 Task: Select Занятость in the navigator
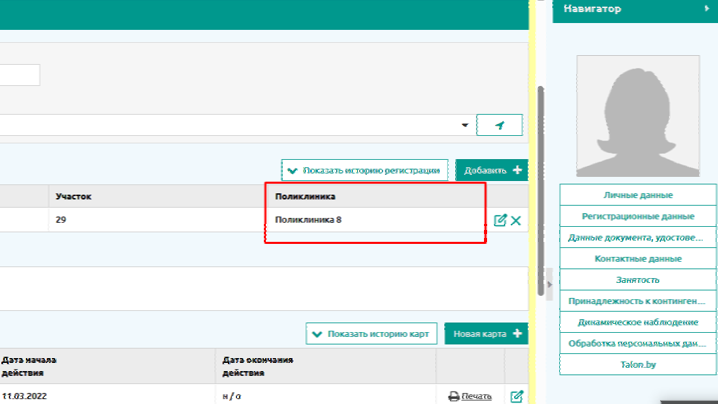click(x=637, y=280)
